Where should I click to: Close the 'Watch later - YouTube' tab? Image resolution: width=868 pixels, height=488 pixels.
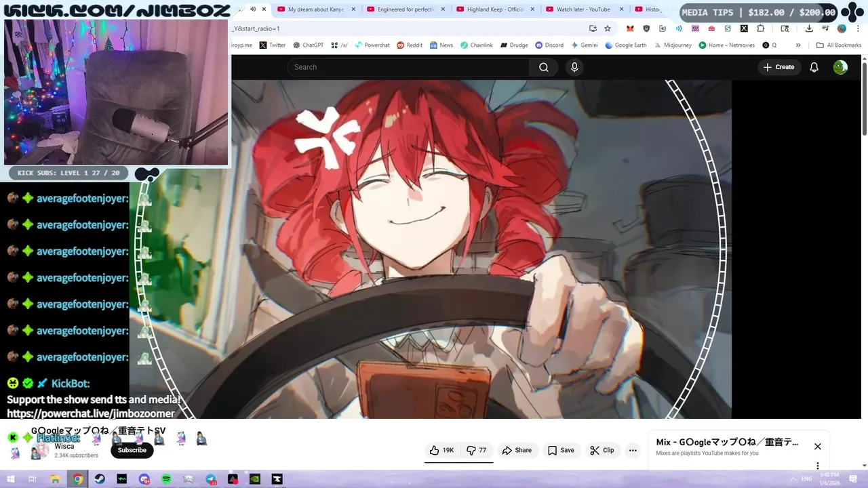click(621, 9)
